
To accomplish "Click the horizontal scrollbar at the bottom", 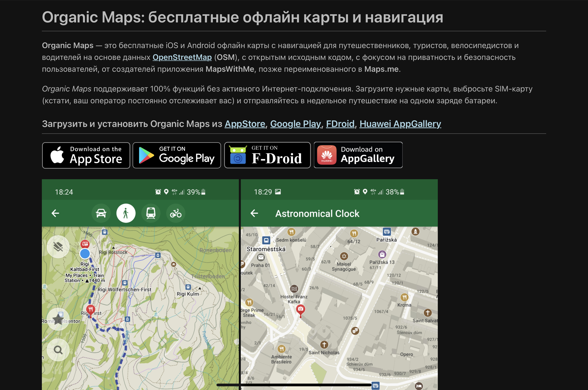I will pyautogui.click(x=294, y=385).
